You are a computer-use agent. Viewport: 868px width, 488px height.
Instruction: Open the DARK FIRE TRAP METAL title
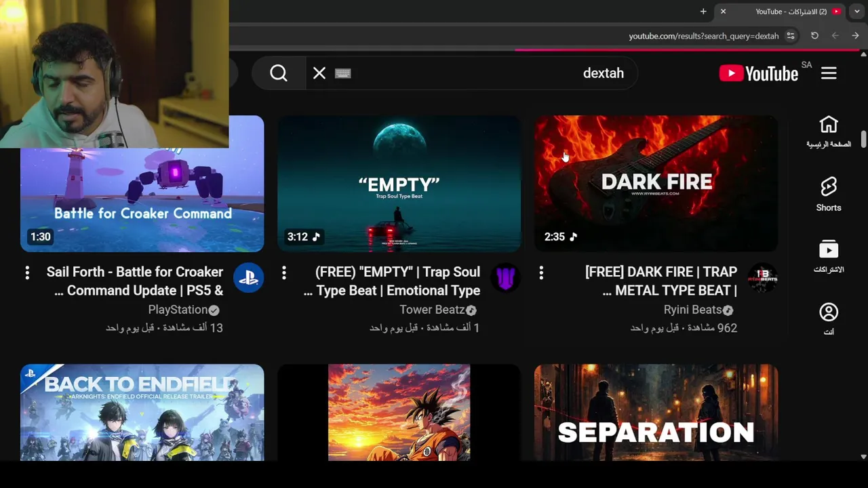(x=661, y=281)
